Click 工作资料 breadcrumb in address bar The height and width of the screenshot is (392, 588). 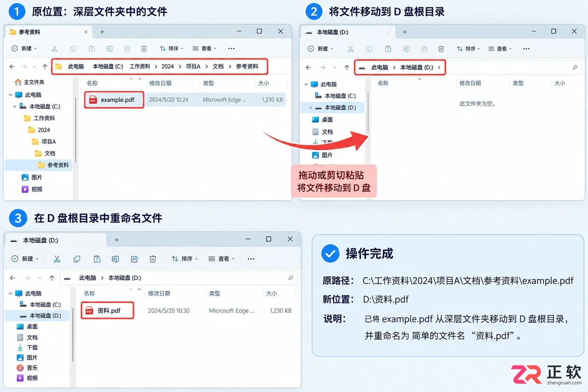coord(140,67)
